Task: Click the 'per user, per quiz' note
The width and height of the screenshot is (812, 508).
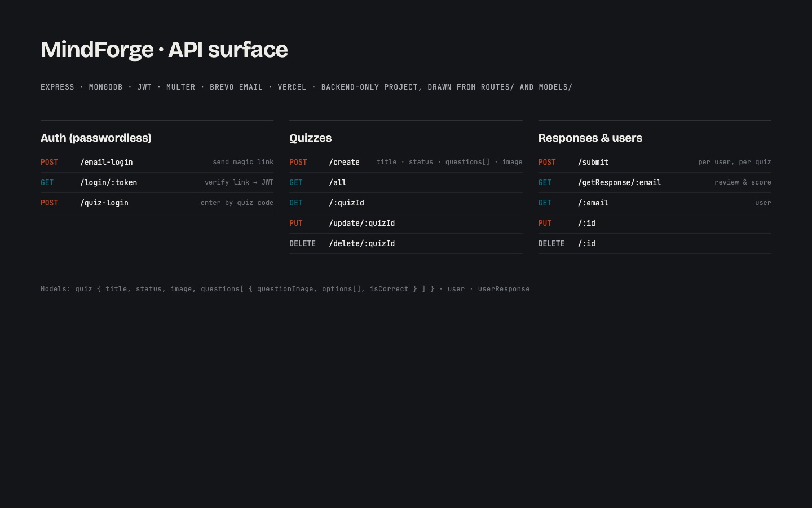Action: pyautogui.click(x=735, y=162)
